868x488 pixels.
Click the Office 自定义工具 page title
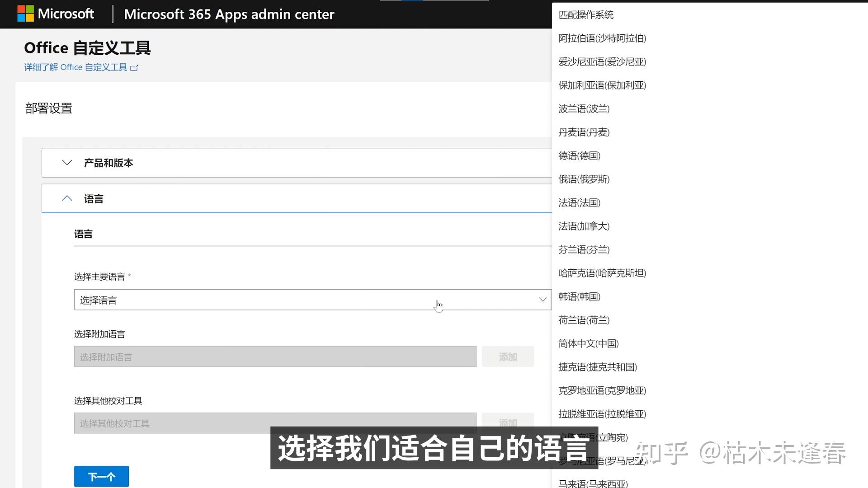87,48
